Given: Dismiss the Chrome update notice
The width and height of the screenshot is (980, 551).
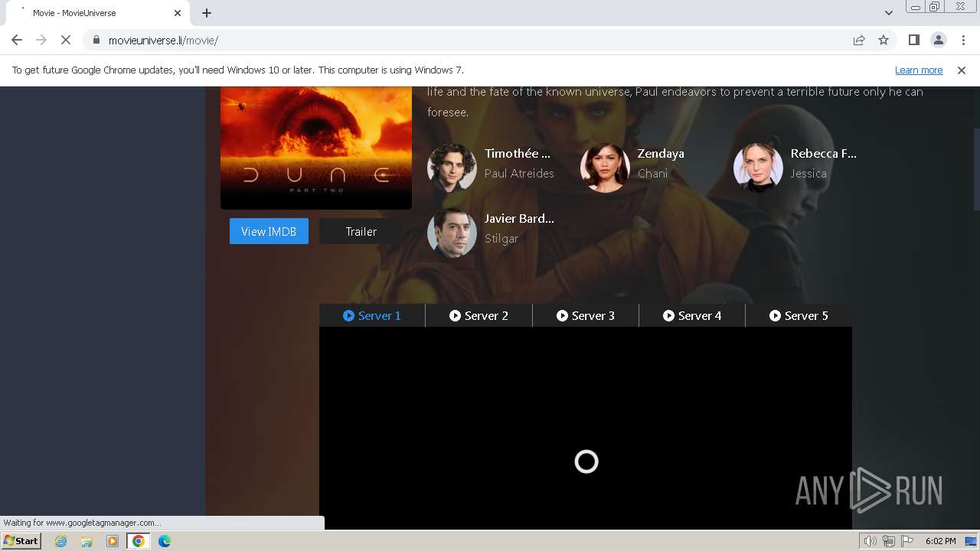Looking at the screenshot, I should pos(962,70).
